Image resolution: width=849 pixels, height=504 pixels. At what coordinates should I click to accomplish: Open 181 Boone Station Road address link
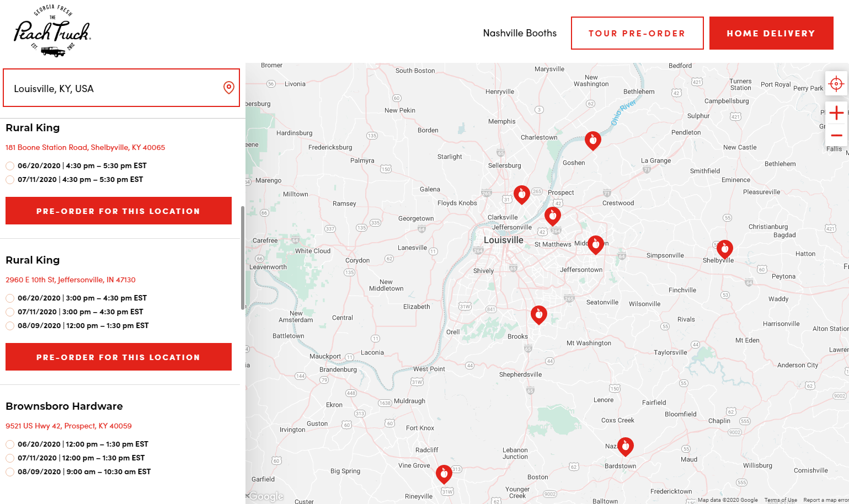[x=86, y=147]
